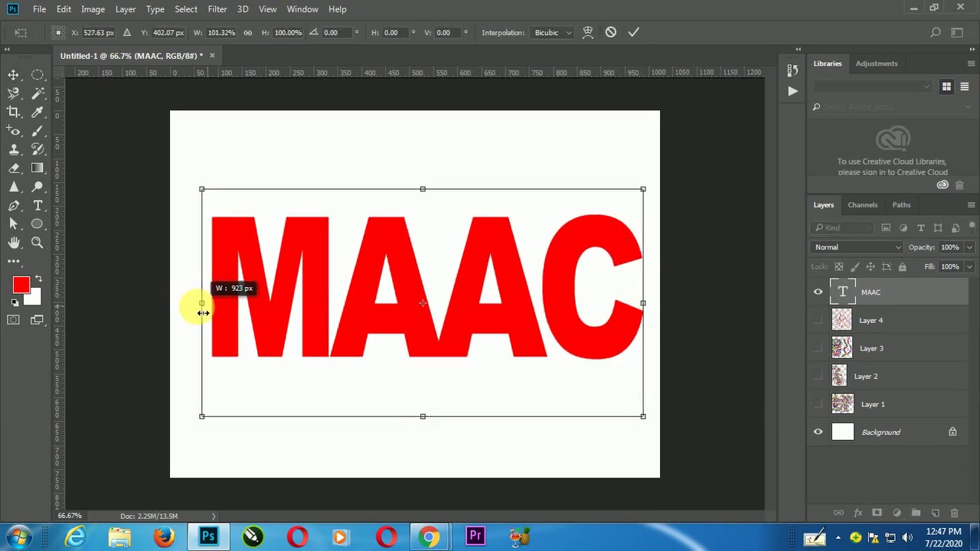Select the Eraser tool
Viewport: 980px width, 551px height.
pyautogui.click(x=14, y=168)
